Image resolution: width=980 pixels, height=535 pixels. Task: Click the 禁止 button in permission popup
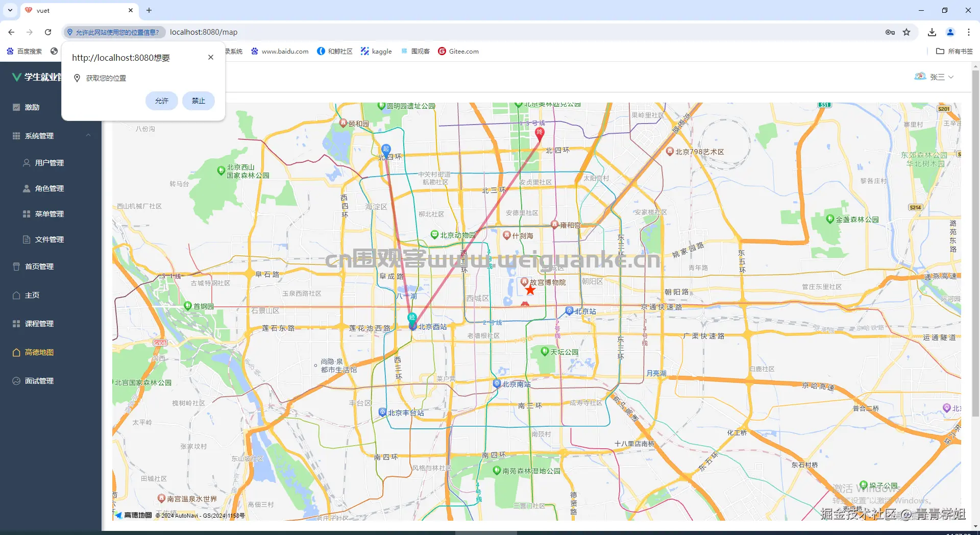pyautogui.click(x=198, y=101)
